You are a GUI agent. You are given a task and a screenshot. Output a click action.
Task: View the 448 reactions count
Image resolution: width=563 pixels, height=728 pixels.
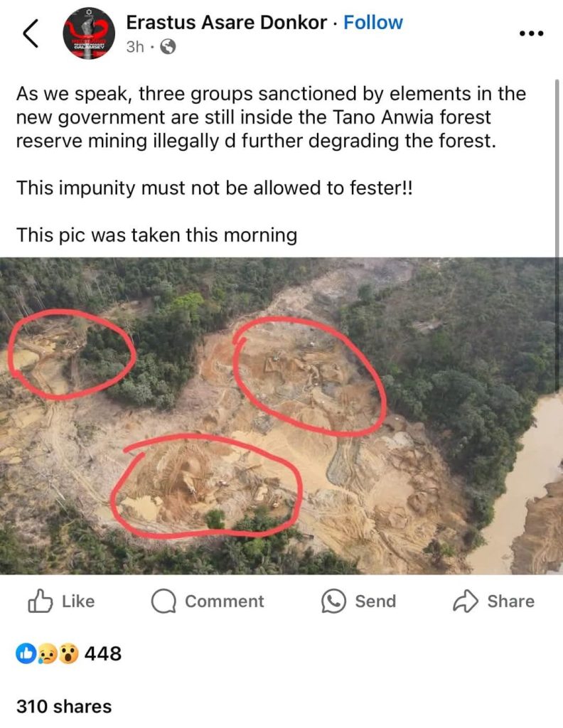103,653
